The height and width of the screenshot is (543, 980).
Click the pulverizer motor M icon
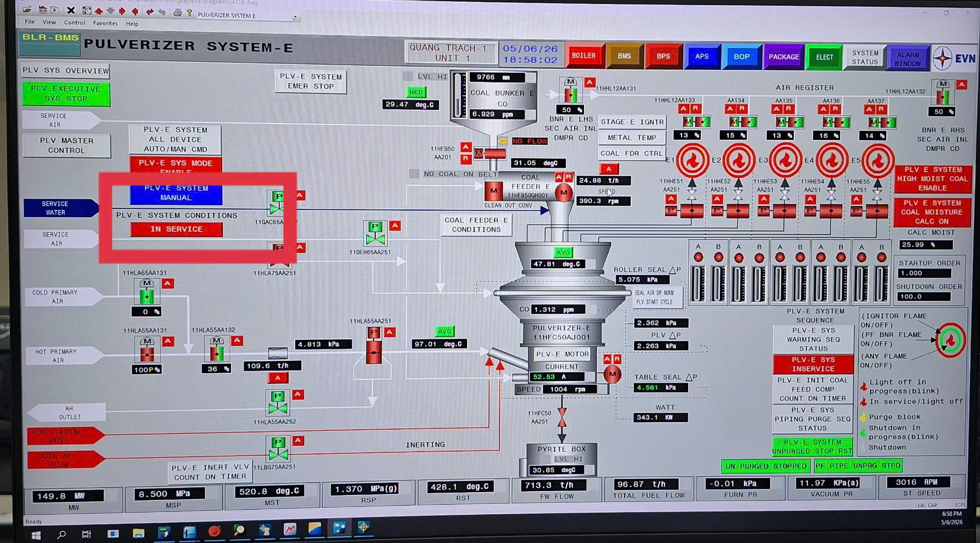tap(612, 374)
